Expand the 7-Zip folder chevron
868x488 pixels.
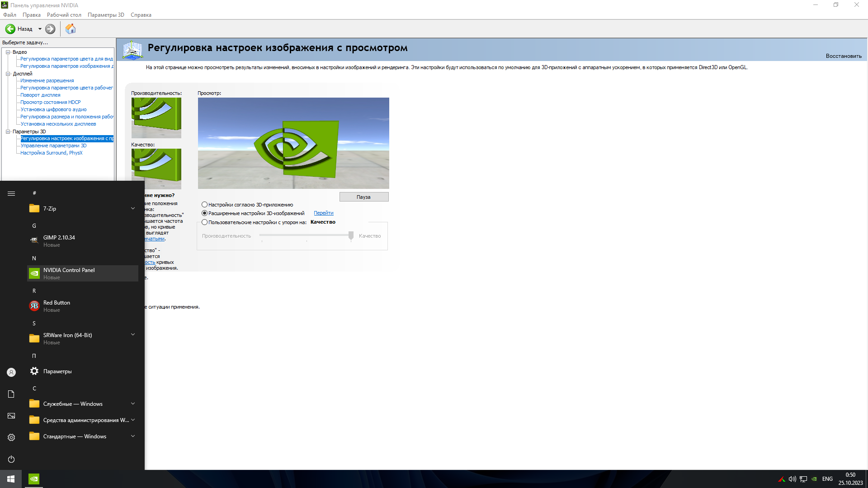click(x=133, y=208)
